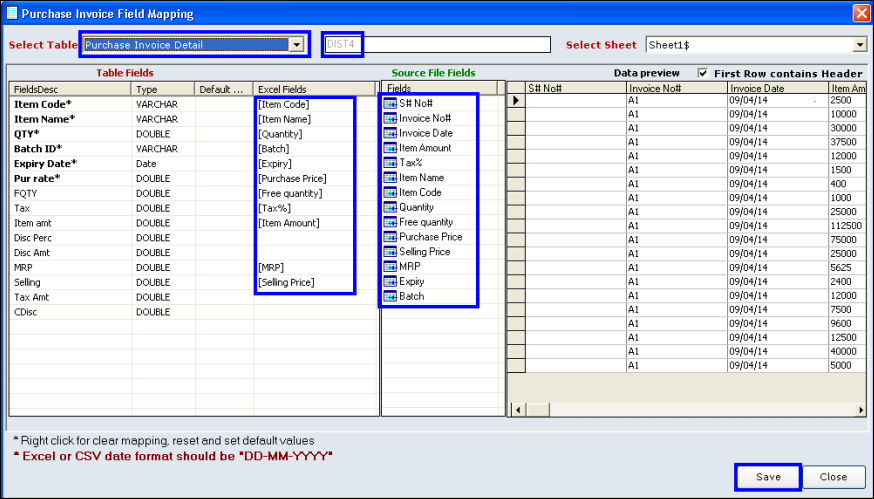Click the Quantity source field icon
Viewport: 874px width, 499px height.
(390, 207)
